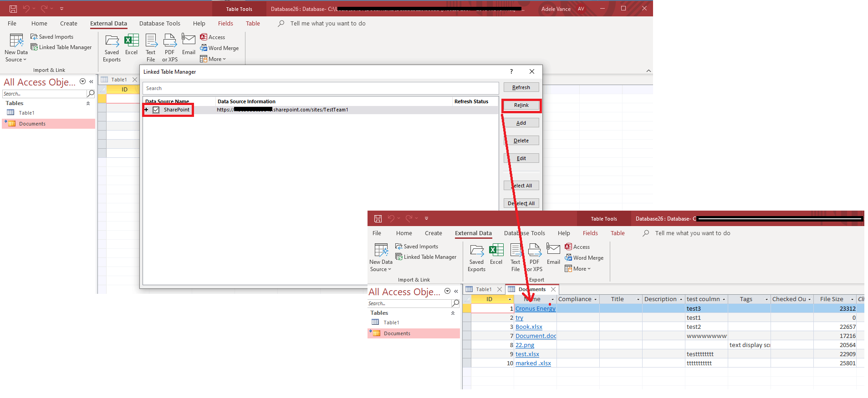Switch to Documents tab in lower window
868x398 pixels.
tap(532, 289)
